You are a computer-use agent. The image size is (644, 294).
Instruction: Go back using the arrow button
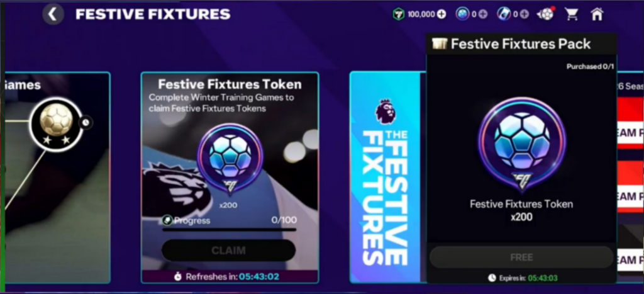coord(53,14)
